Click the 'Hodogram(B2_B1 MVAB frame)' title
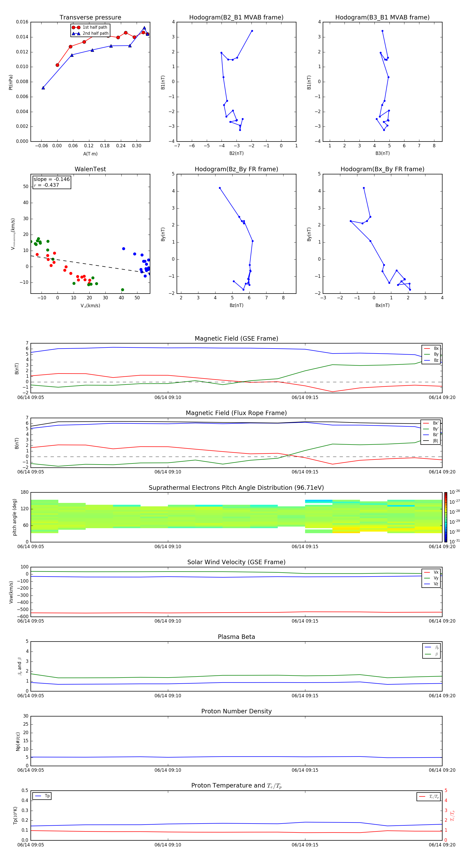This screenshot has width=473, height=868. 236,17
